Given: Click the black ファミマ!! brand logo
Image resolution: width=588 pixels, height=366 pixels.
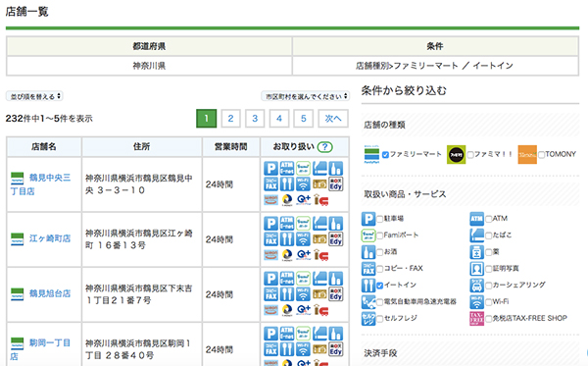Looking at the screenshot, I should click(x=456, y=154).
